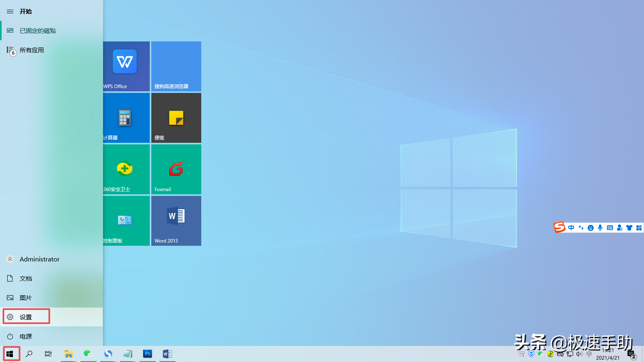Launch the Word 2013 tile
Viewport: 644px width, 362px height.
(x=176, y=221)
